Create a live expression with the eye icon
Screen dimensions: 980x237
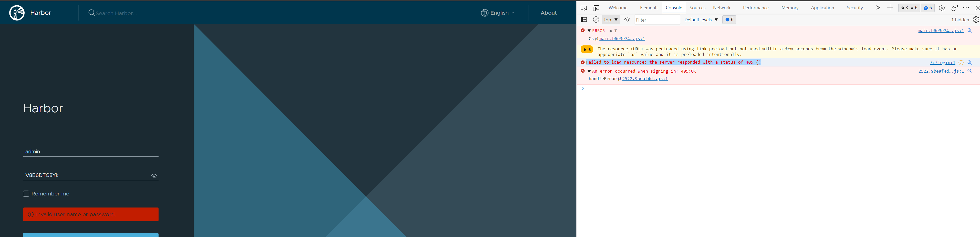tap(627, 19)
